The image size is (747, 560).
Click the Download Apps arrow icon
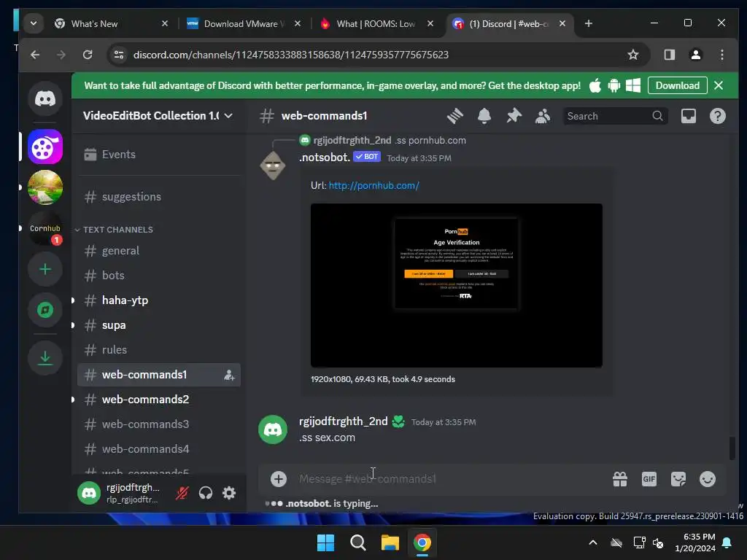tap(45, 357)
